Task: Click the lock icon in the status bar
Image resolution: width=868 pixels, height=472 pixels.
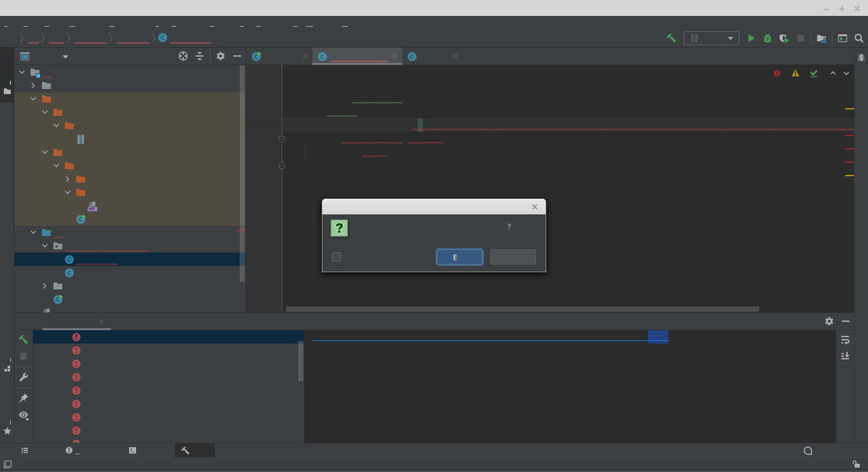Action: [856, 464]
